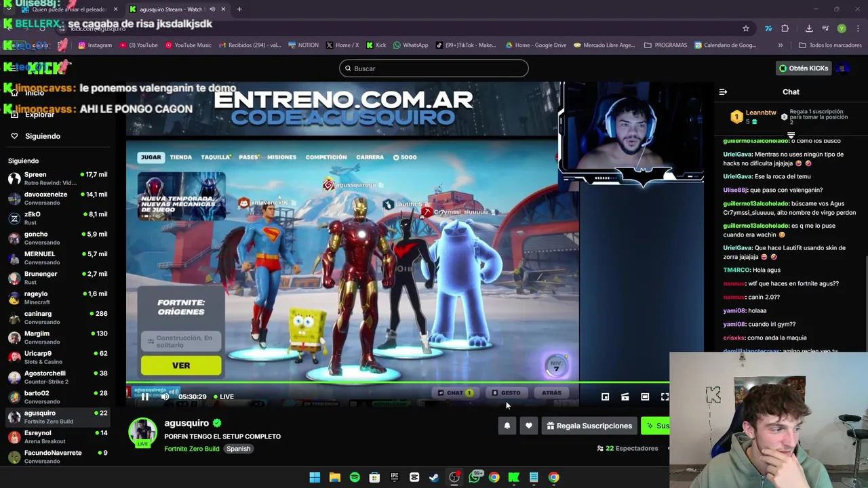Open barto02 channel in sidebar

(57, 396)
